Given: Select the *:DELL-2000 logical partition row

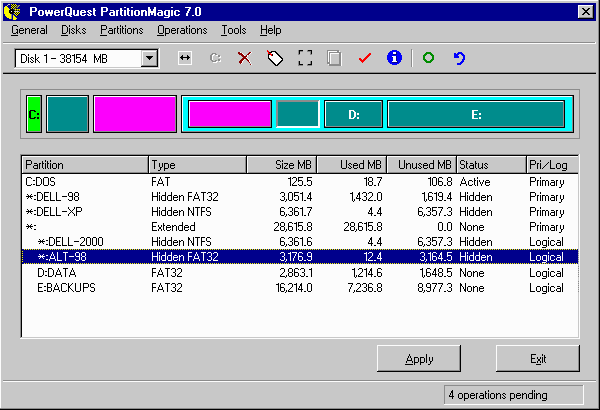Looking at the screenshot, I should click(x=76, y=242).
